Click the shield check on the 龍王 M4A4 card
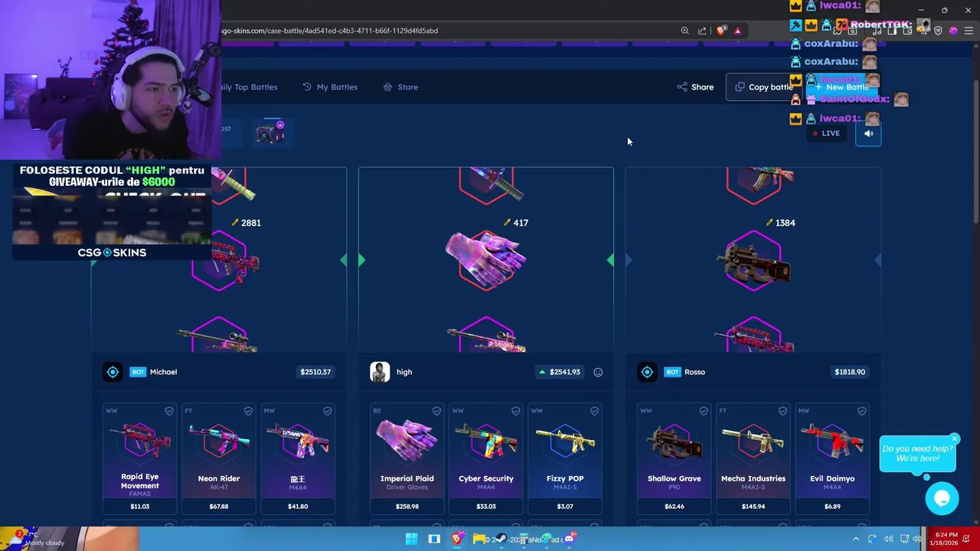Viewport: 980px width, 551px height. click(x=327, y=411)
